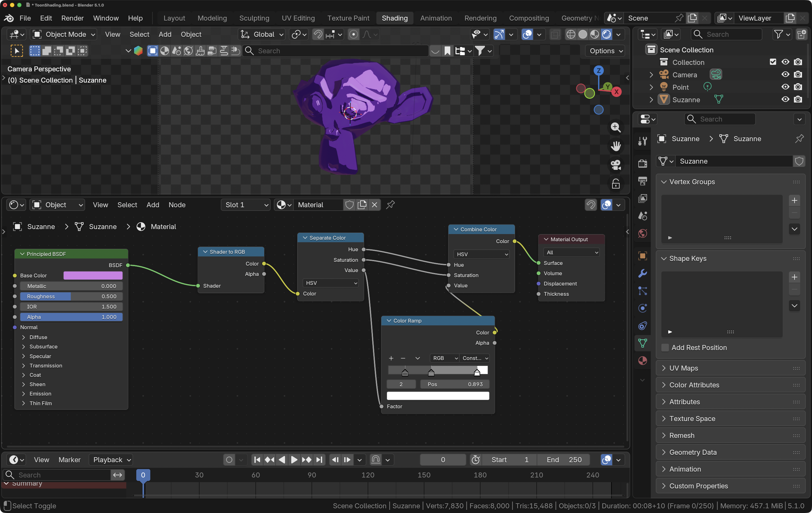This screenshot has height=513, width=812.
Task: Click the play animation button
Action: tap(294, 460)
